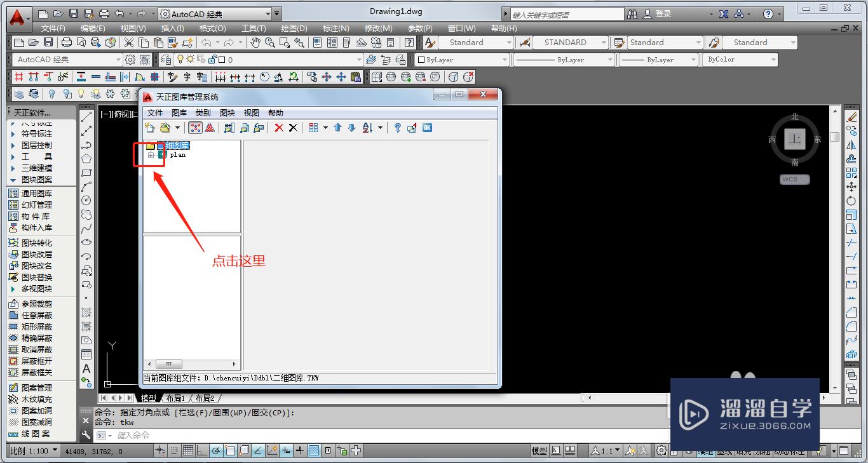Expand the plan tree node
The image size is (868, 463).
(151, 155)
